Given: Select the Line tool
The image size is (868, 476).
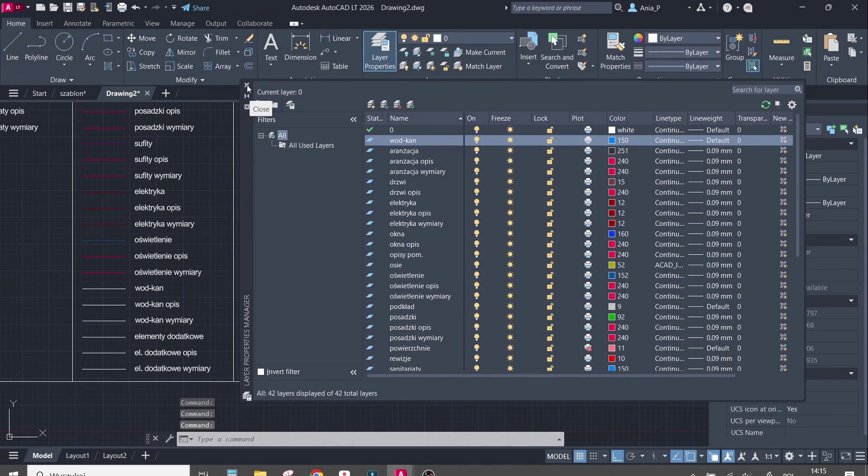Looking at the screenshot, I should pos(12,47).
